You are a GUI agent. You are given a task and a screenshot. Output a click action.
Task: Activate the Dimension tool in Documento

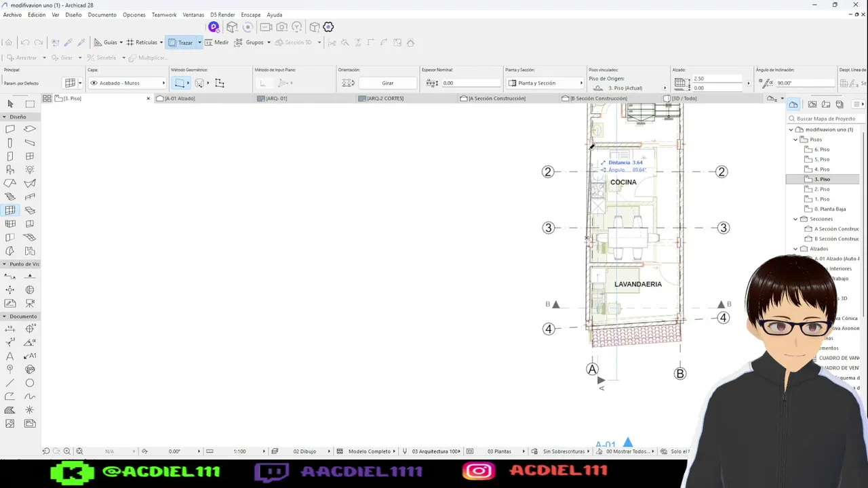point(10,329)
